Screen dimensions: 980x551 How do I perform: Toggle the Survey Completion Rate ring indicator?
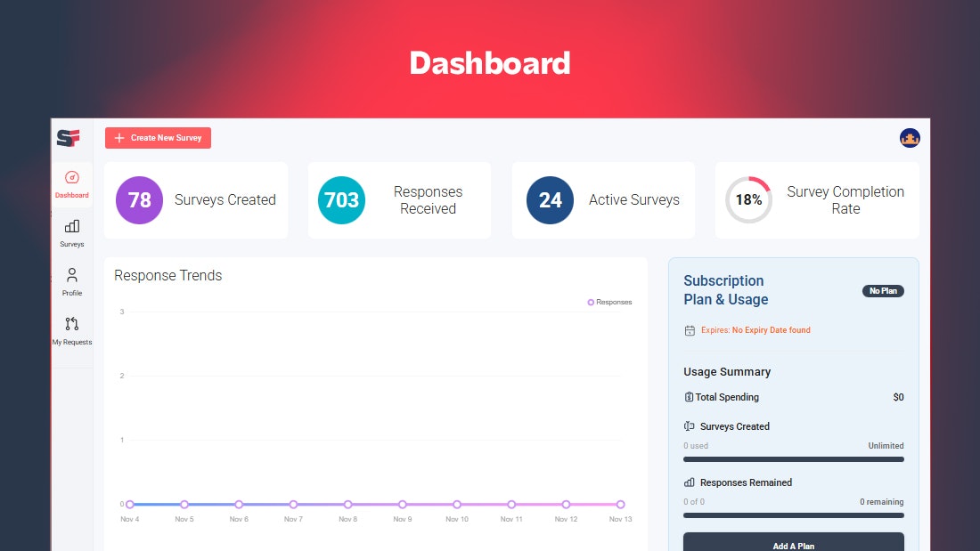pos(748,200)
